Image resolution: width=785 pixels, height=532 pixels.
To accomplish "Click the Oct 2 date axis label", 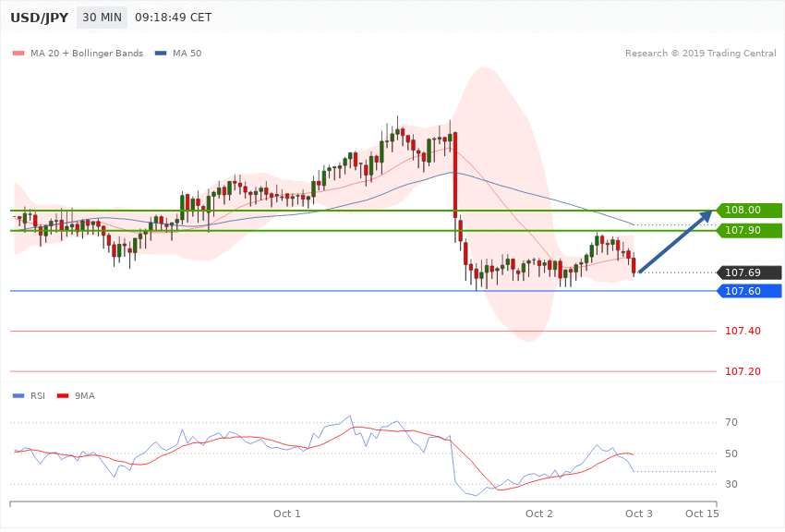I will tap(539, 514).
